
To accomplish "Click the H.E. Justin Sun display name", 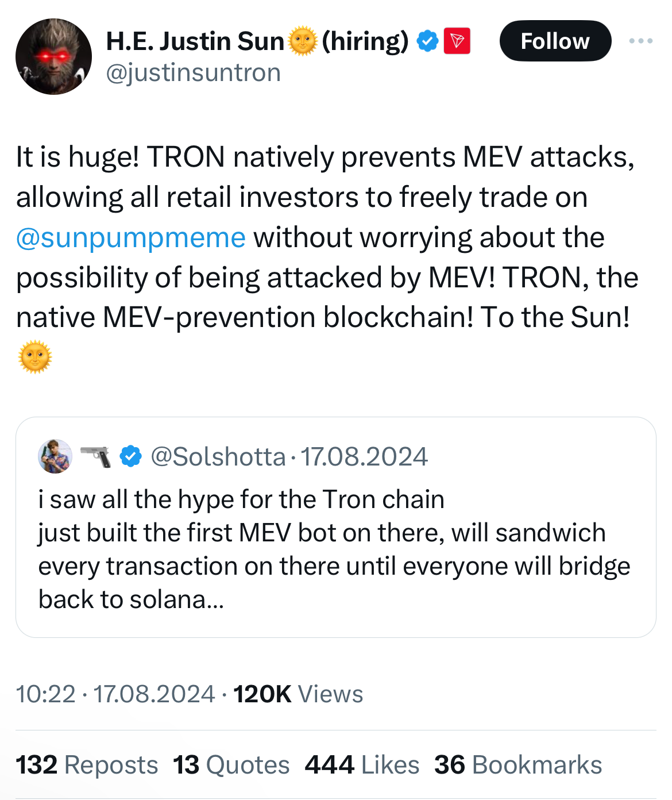I will [195, 41].
